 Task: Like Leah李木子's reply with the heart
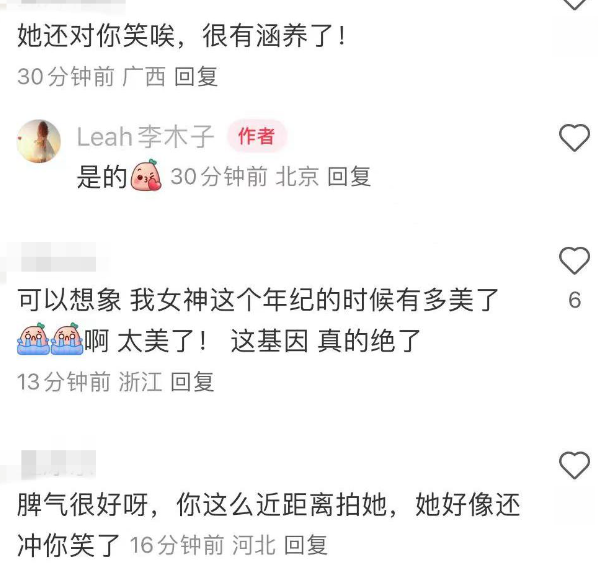[574, 138]
